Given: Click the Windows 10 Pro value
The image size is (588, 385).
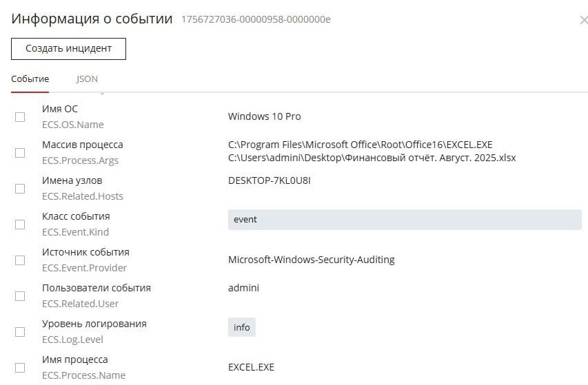Looking at the screenshot, I should click(264, 116).
